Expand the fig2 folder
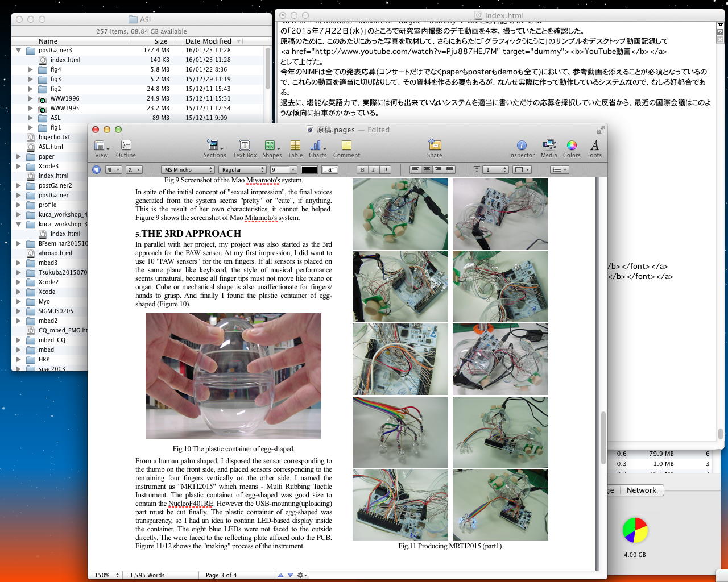 tap(30, 89)
